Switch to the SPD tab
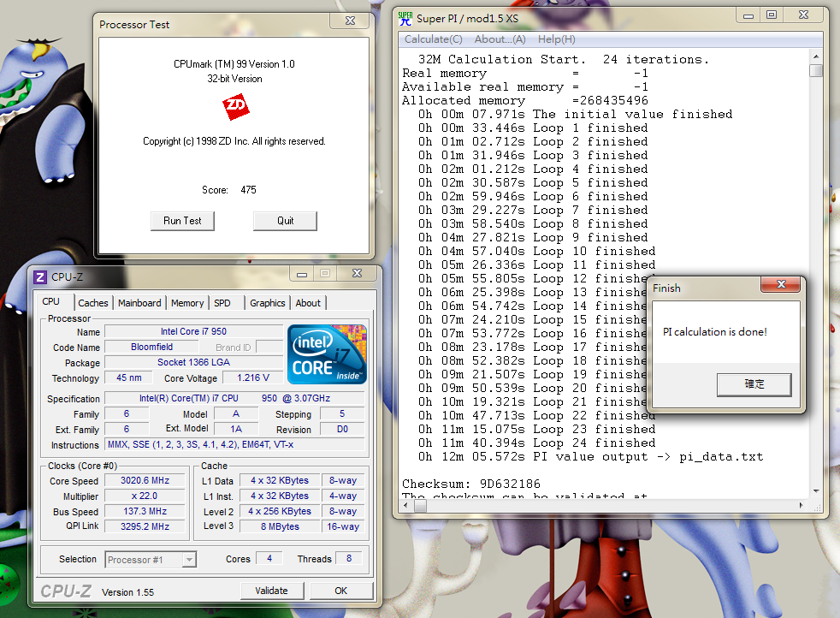The height and width of the screenshot is (618, 840). pos(222,303)
